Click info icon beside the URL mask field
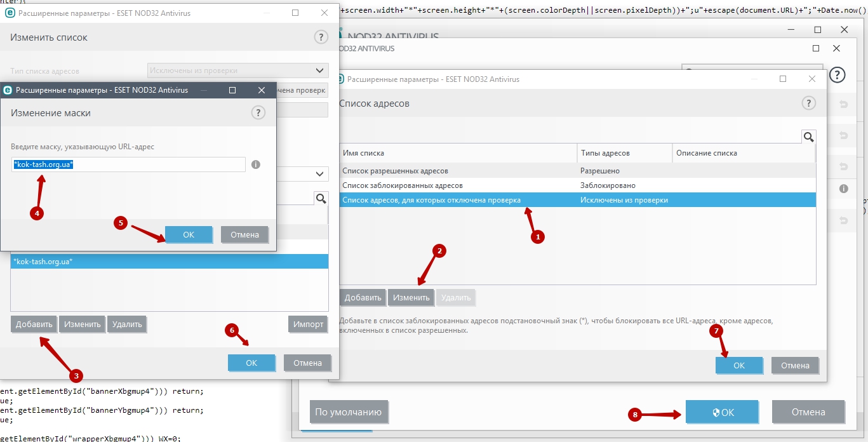The image size is (868, 442). [256, 164]
